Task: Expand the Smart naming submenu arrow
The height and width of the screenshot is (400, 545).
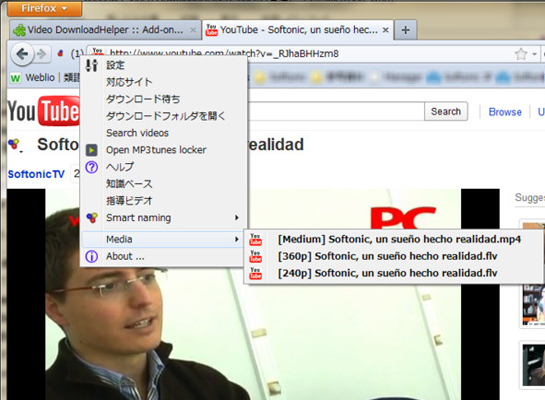Action: [237, 218]
